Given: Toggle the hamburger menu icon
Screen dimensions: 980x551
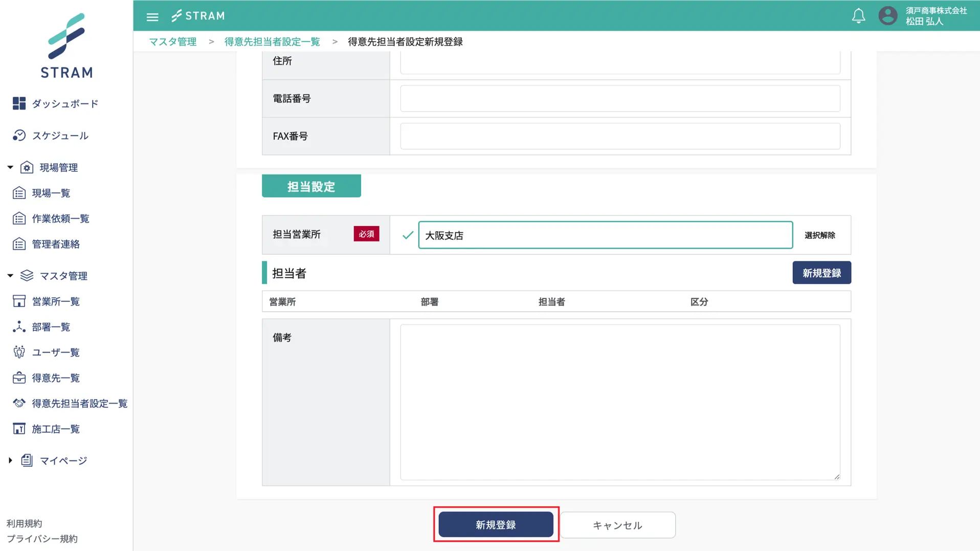Looking at the screenshot, I should [x=152, y=17].
